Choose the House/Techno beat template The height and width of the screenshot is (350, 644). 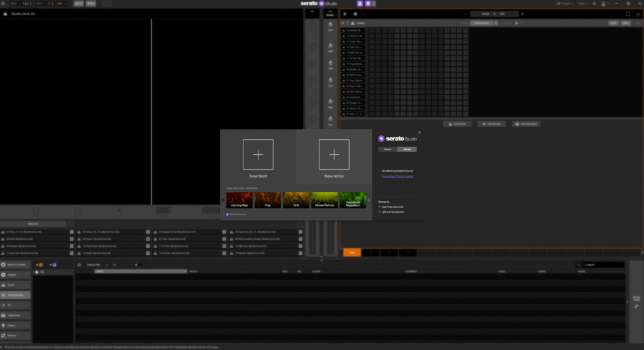(x=325, y=200)
